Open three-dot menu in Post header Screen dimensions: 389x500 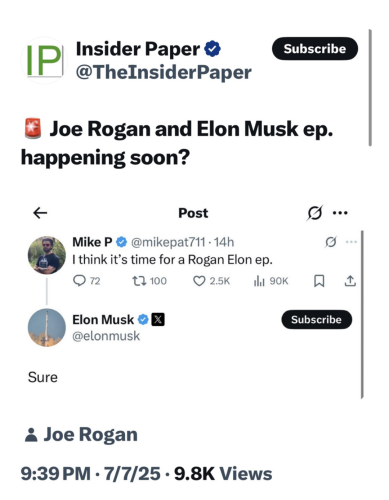tap(340, 213)
